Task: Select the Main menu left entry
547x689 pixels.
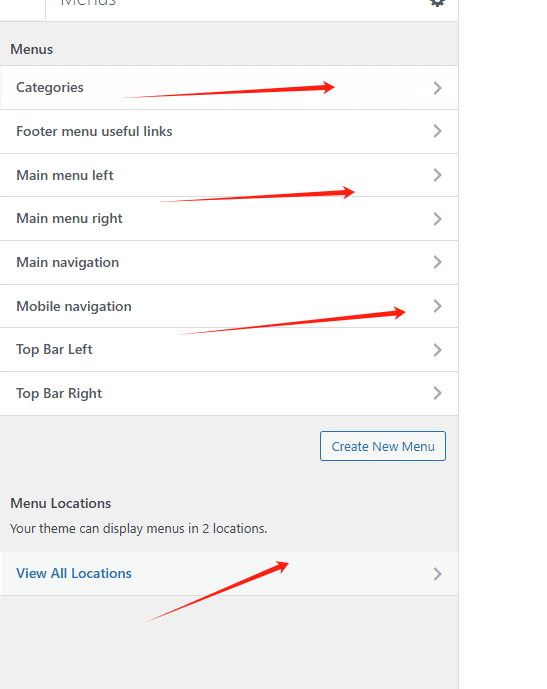Action: click(x=65, y=175)
